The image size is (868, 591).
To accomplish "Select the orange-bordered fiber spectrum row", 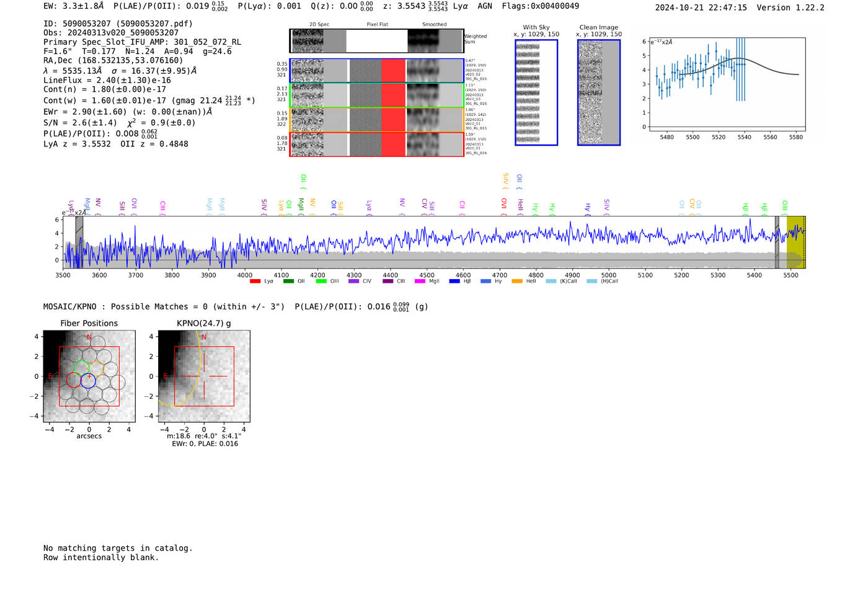I will (x=376, y=120).
